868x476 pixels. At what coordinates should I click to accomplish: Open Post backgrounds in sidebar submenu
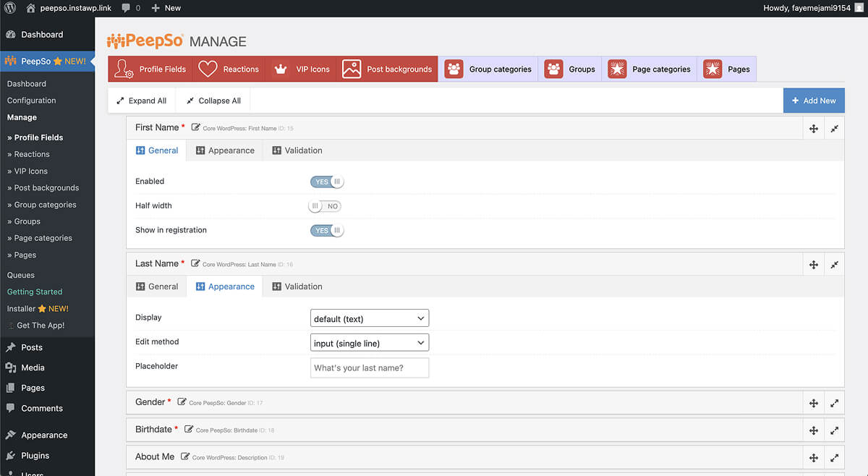pos(43,187)
